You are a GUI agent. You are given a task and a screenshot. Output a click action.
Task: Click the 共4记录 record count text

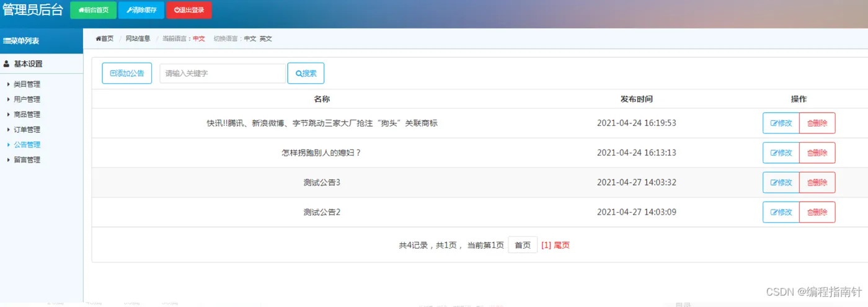[414, 245]
